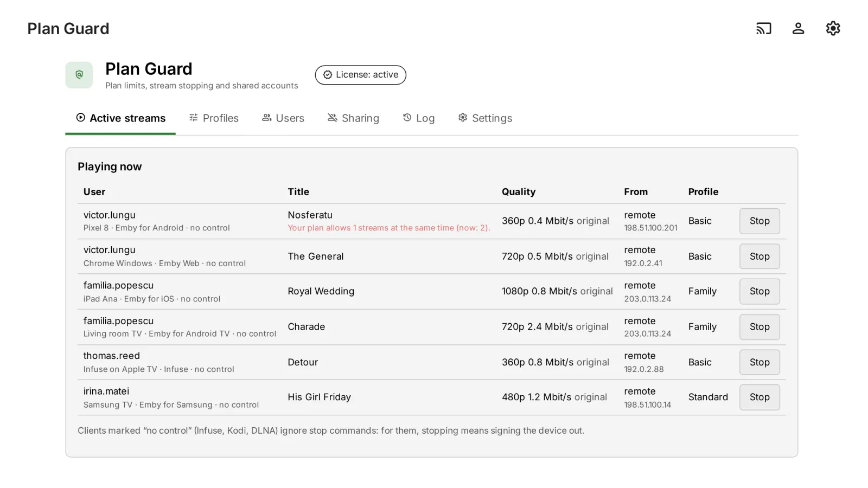Stop the His Girl Friday stream

[759, 397]
